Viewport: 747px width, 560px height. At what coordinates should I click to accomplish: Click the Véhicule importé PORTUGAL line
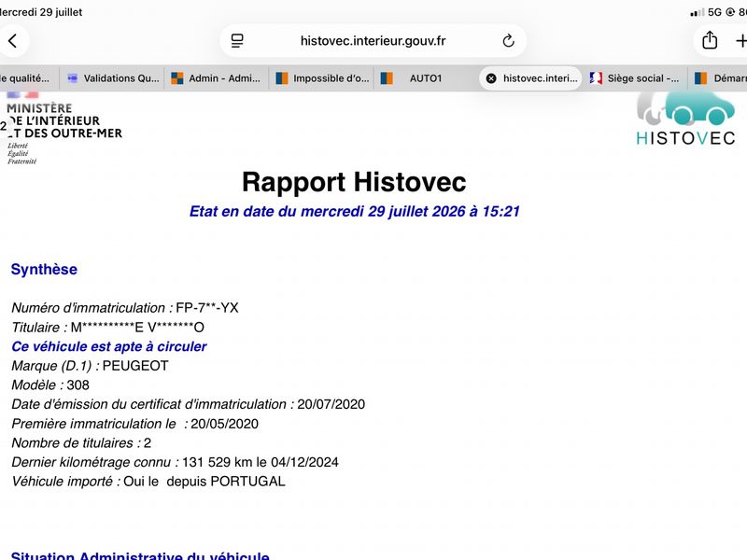coord(148,482)
